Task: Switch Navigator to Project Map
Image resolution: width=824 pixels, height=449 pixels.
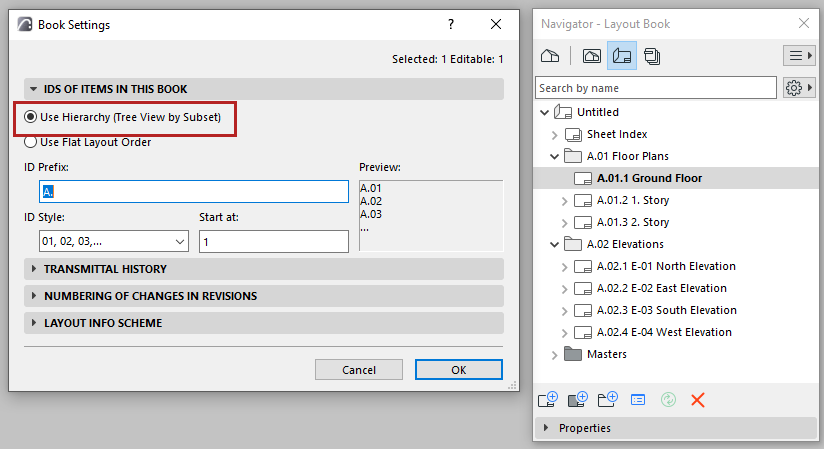Action: tap(549, 55)
